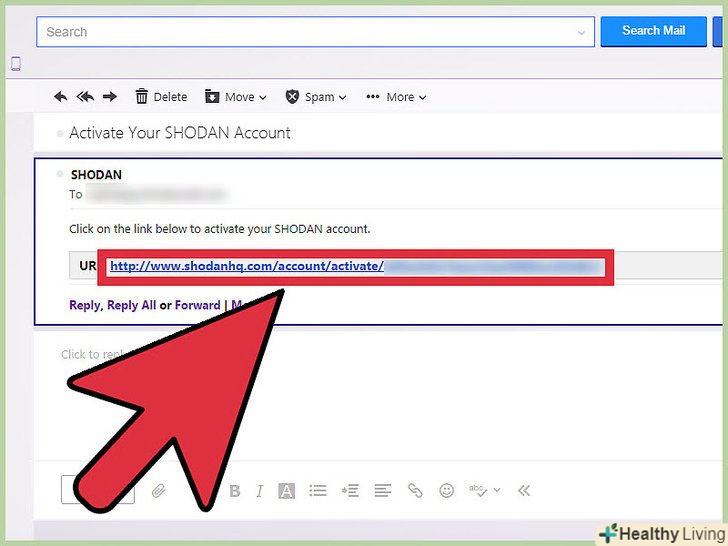Click the Forward arrow icon
This screenshot has width=728, height=546.
click(110, 97)
